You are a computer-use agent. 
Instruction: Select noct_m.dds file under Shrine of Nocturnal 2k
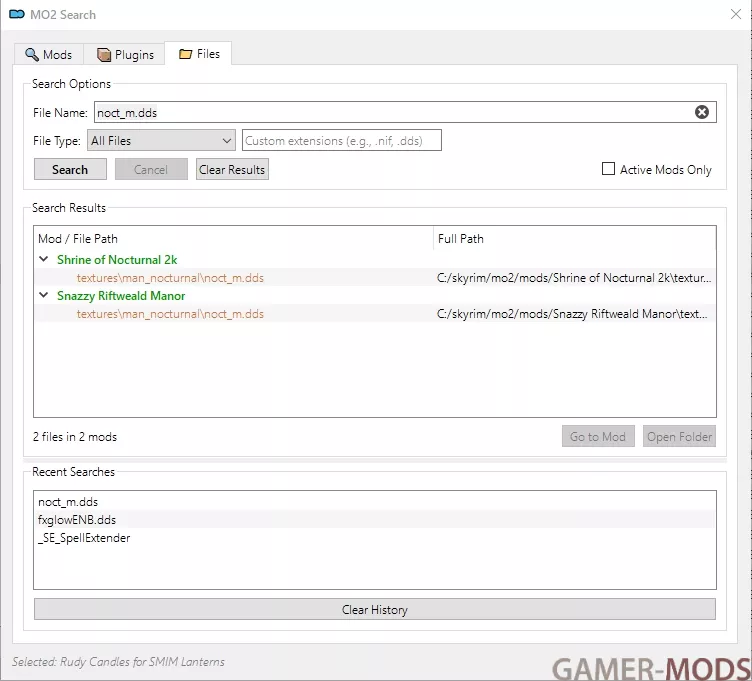170,278
